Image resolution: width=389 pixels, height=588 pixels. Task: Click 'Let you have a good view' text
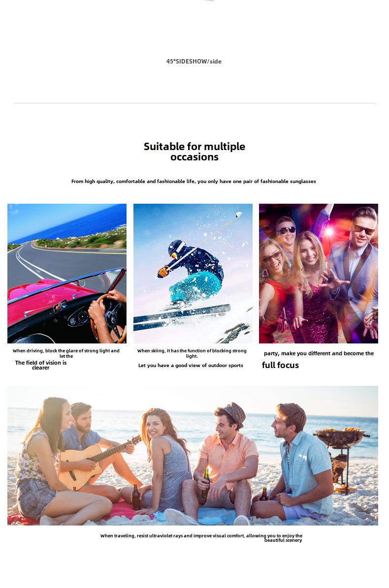(191, 365)
